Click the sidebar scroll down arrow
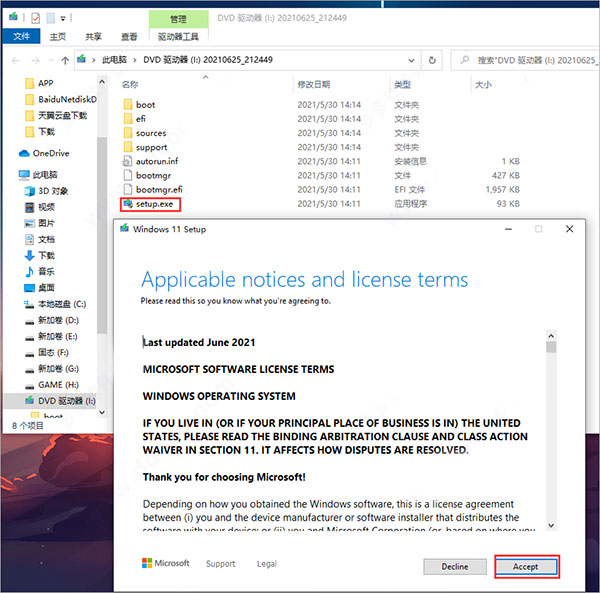This screenshot has height=593, width=600. coord(102,412)
